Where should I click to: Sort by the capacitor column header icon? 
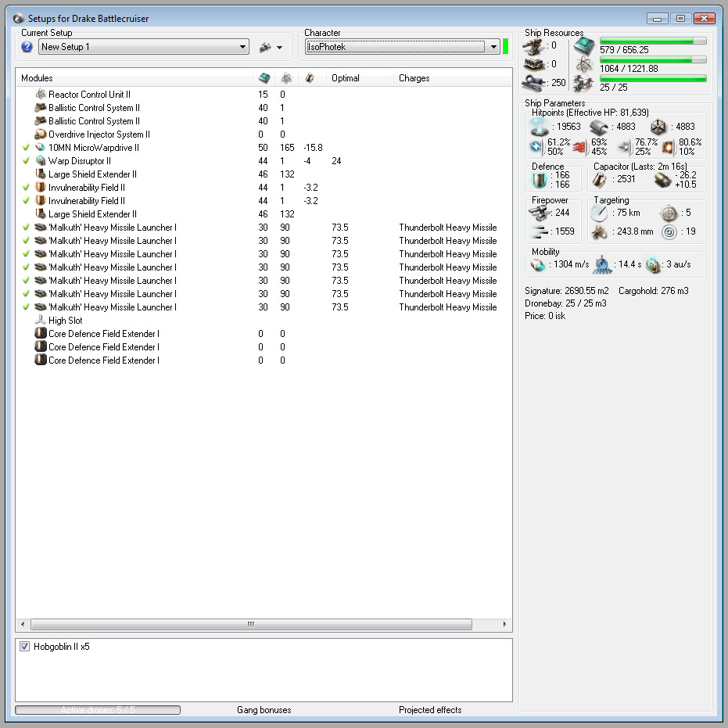[310, 78]
